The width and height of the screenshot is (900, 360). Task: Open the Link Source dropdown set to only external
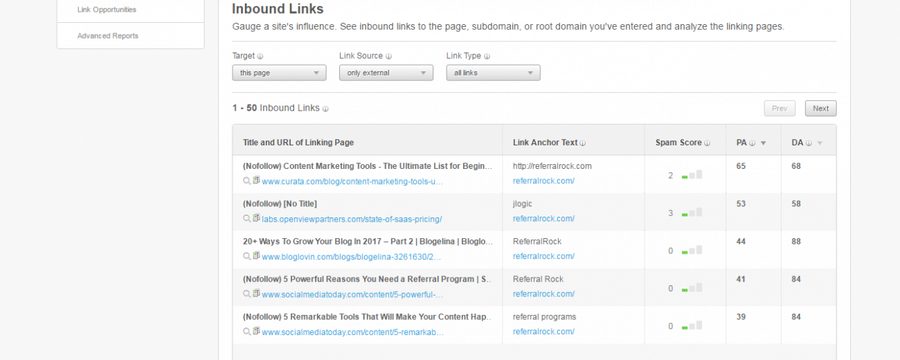(x=386, y=73)
